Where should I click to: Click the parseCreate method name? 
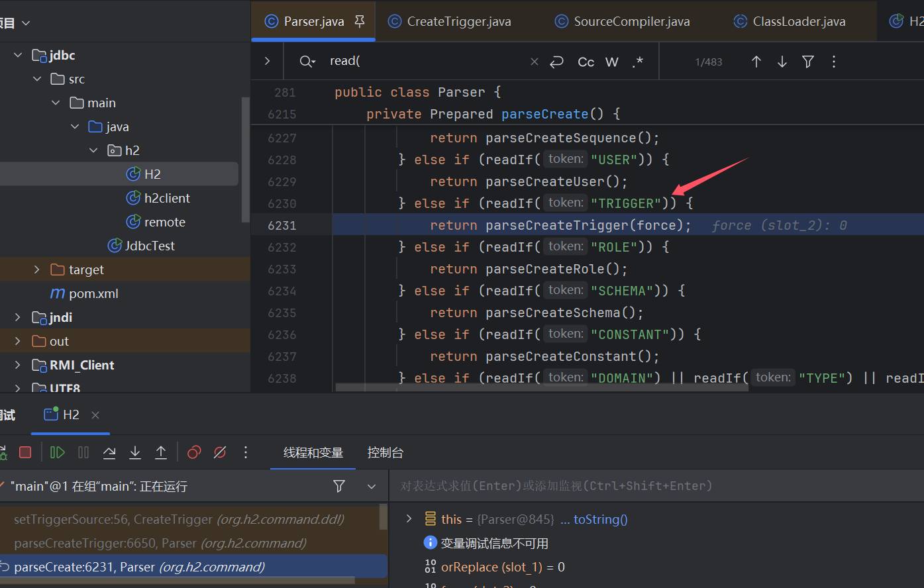coord(544,114)
